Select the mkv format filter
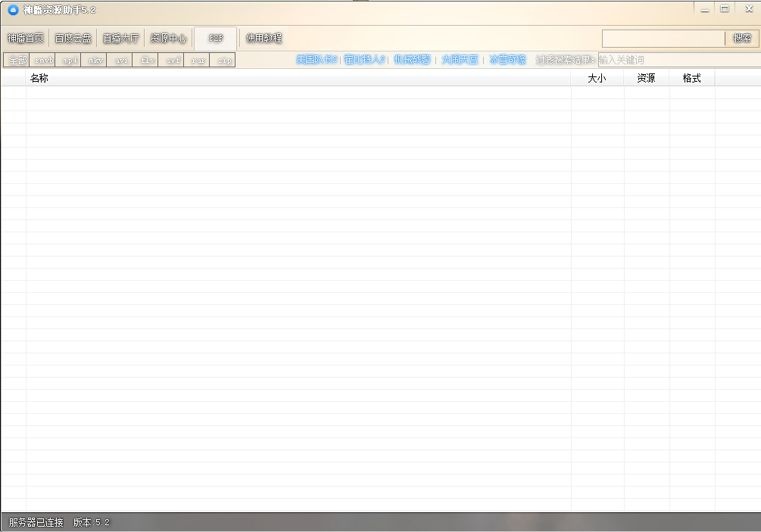The image size is (761, 532). point(95,60)
